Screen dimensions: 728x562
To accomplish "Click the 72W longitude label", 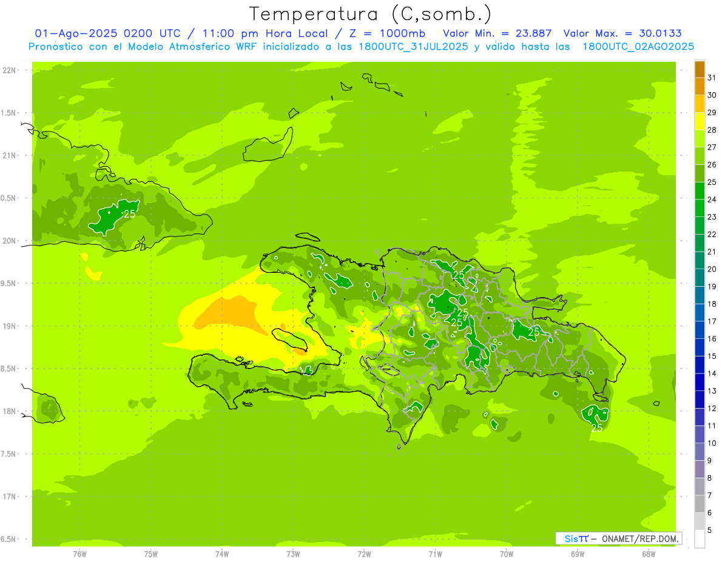I will click(364, 554).
